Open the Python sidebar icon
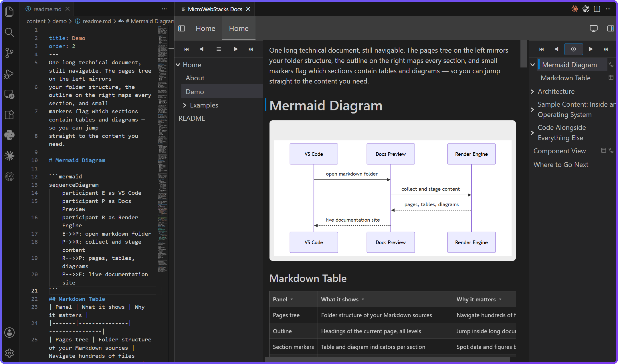Image resolution: width=618 pixels, height=364 pixels. point(9,135)
